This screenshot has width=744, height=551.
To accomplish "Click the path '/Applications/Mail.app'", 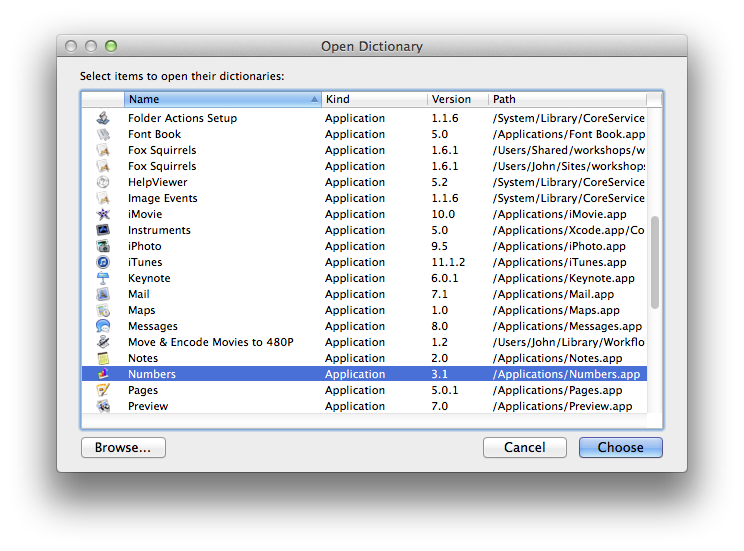I will click(x=553, y=294).
